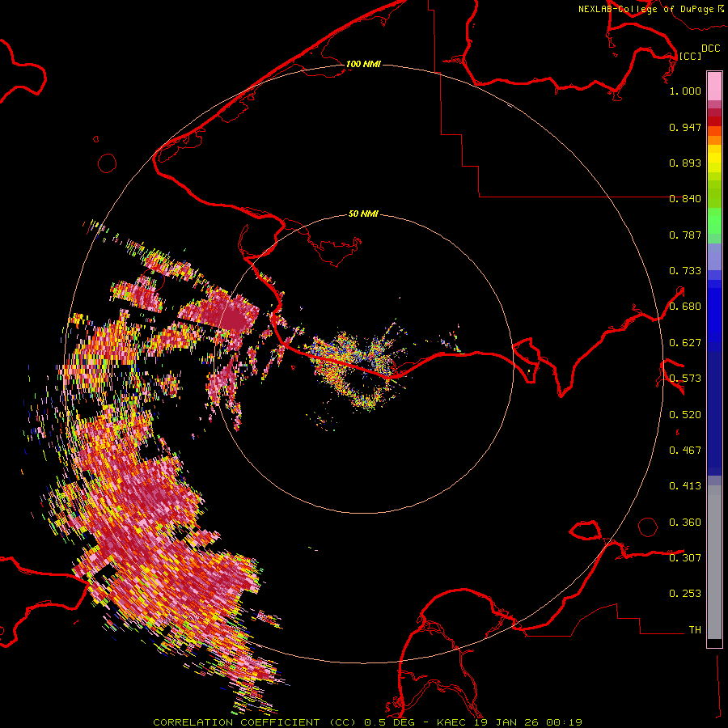Click the TH threshold label on the scale
Screen dimensions: 728x728
pyautogui.click(x=695, y=630)
